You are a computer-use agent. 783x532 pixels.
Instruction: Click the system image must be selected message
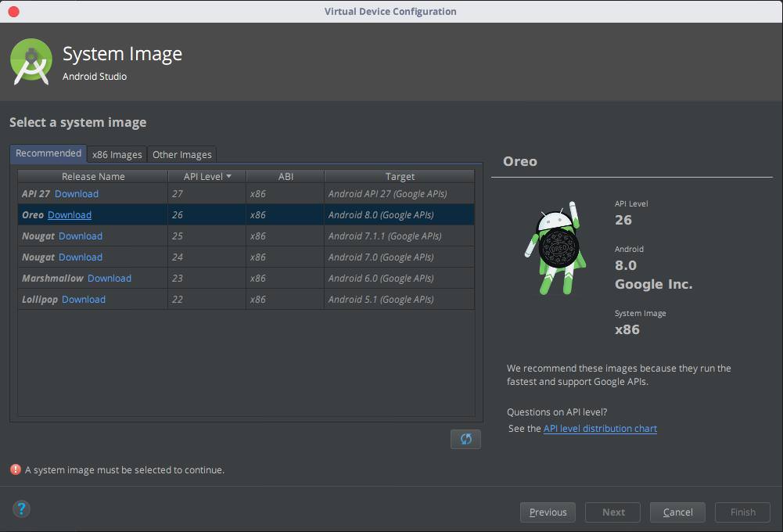pyautogui.click(x=125, y=470)
